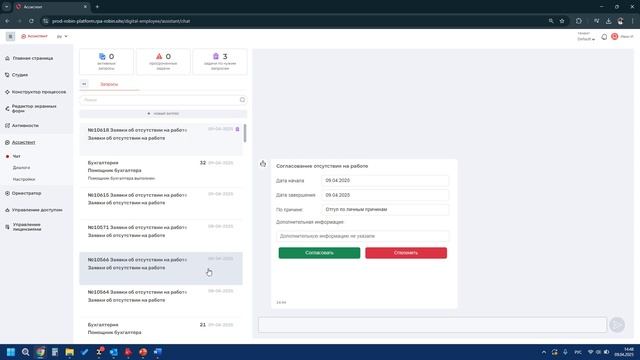Open the active requests counter card
Screen dimensions: 640x360
[x=107, y=62]
